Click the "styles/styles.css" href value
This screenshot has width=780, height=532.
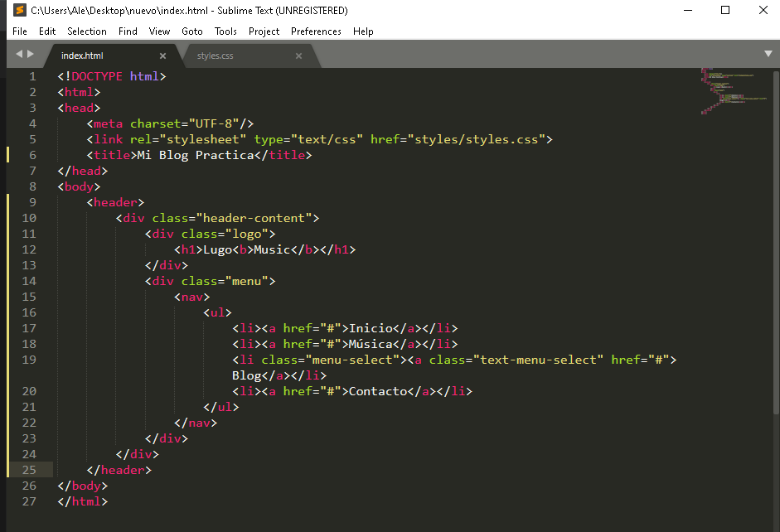477,140
